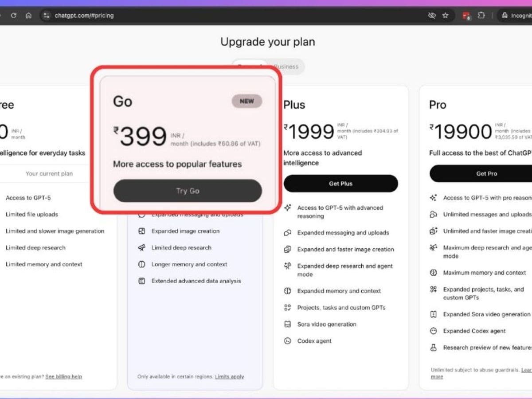Viewport: 532px width, 399px height.
Task: Click the NEW badge on Go plan
Action: (x=247, y=101)
